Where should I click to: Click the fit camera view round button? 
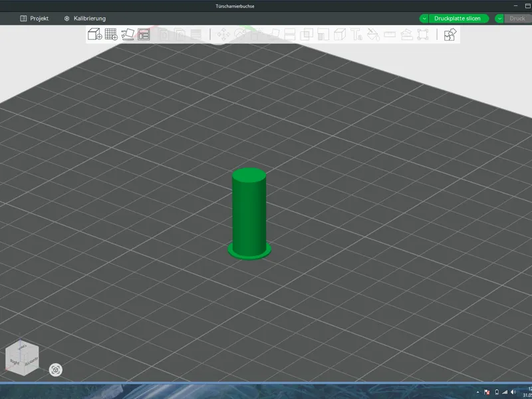pyautogui.click(x=56, y=370)
